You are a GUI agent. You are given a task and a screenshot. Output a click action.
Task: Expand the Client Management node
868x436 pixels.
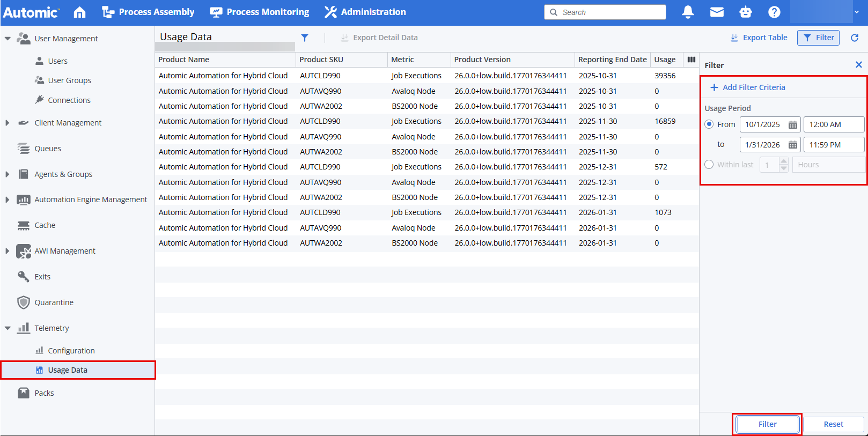coord(8,123)
